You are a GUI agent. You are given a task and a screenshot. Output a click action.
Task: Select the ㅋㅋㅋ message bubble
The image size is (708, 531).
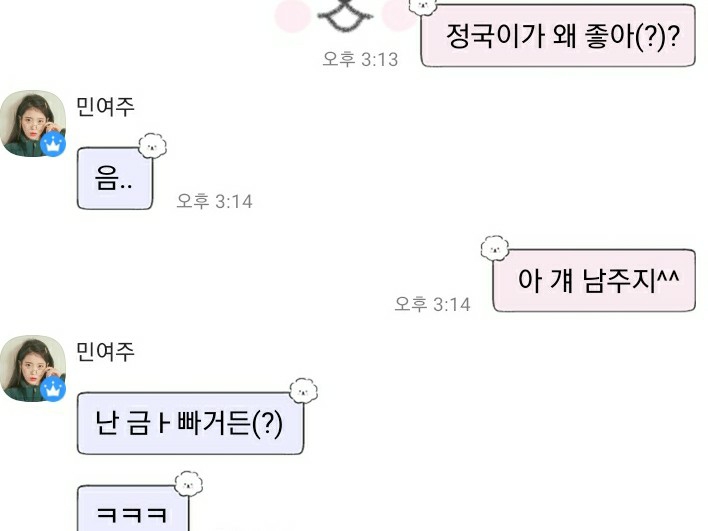(x=133, y=508)
